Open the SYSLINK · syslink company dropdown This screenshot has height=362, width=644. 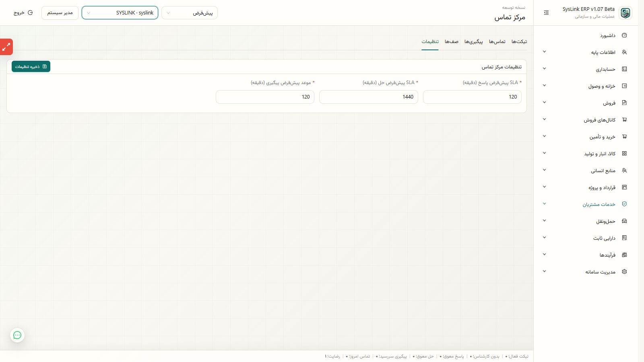(x=120, y=13)
